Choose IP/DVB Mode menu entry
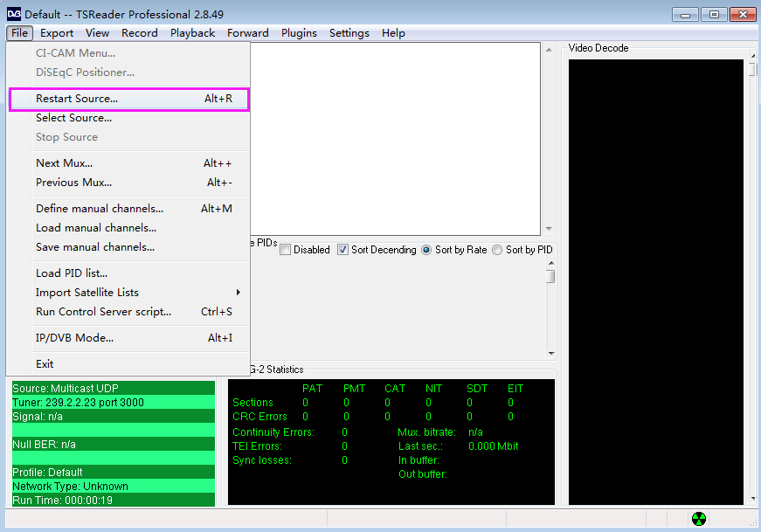The height and width of the screenshot is (532, 761). pyautogui.click(x=74, y=338)
